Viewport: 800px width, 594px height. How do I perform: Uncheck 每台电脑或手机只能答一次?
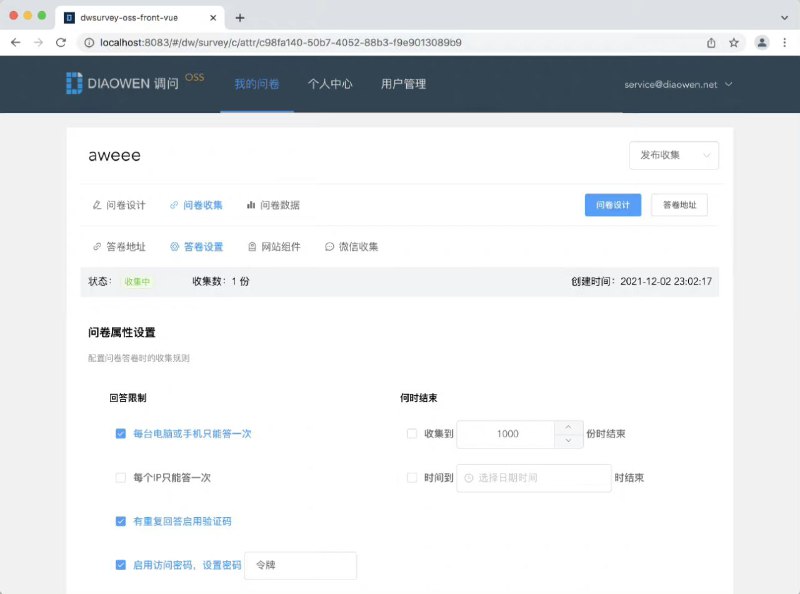click(119, 434)
